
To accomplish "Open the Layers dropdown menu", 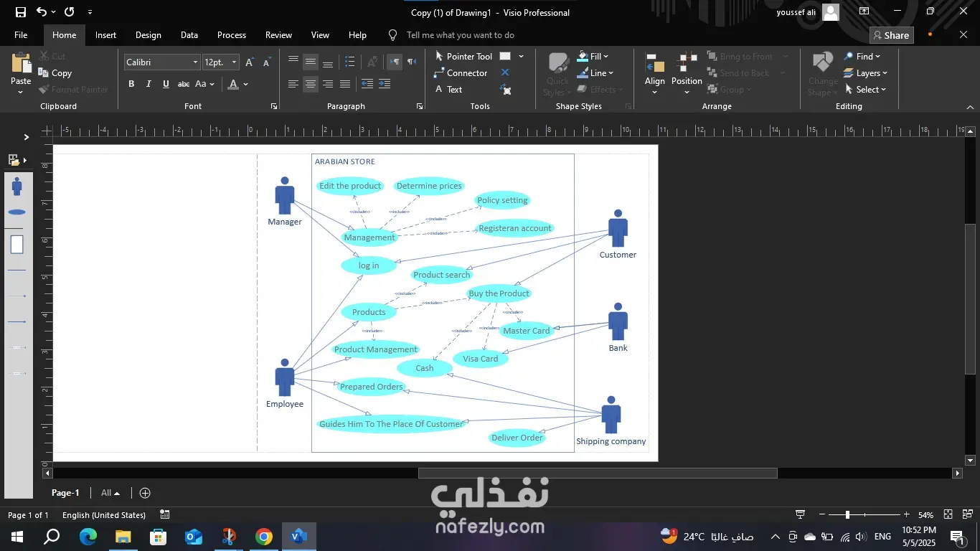I will tap(866, 72).
